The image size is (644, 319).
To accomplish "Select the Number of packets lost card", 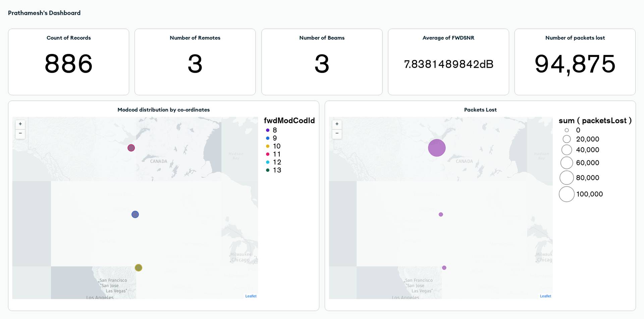I will [575, 62].
